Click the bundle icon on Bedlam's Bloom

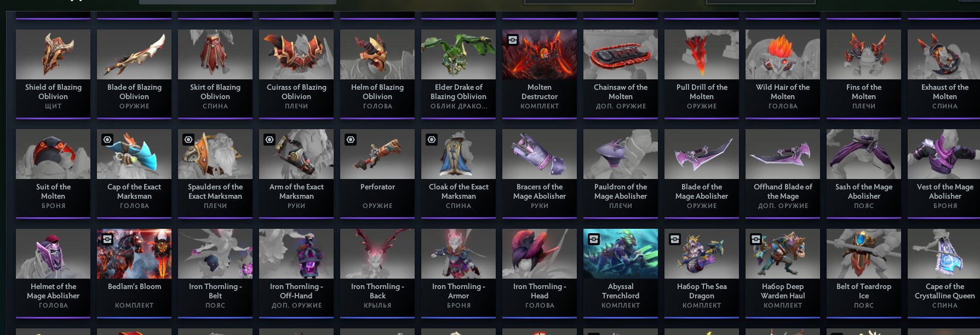point(107,239)
